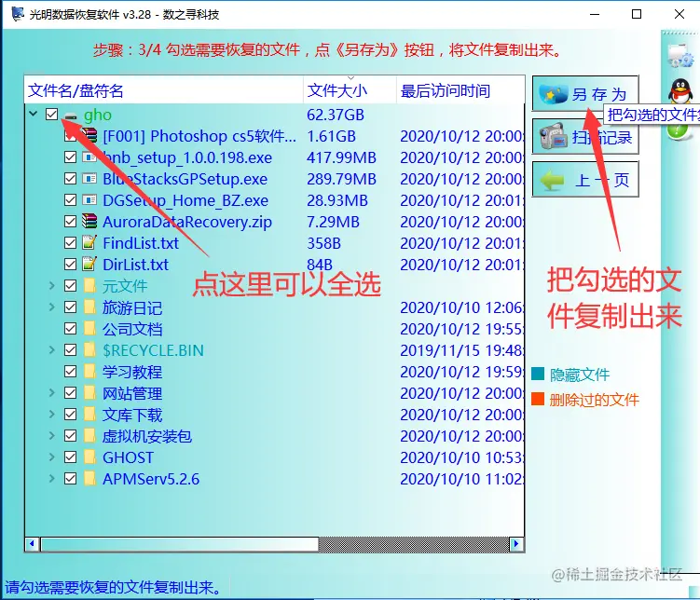Expand the APMServ5.2.6 folder

click(x=52, y=478)
